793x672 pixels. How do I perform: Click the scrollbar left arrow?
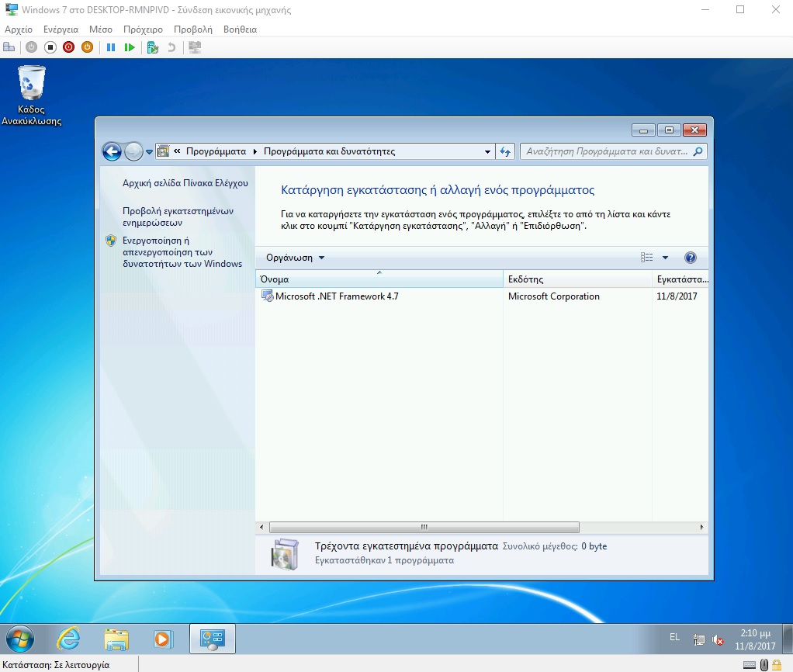point(261,527)
